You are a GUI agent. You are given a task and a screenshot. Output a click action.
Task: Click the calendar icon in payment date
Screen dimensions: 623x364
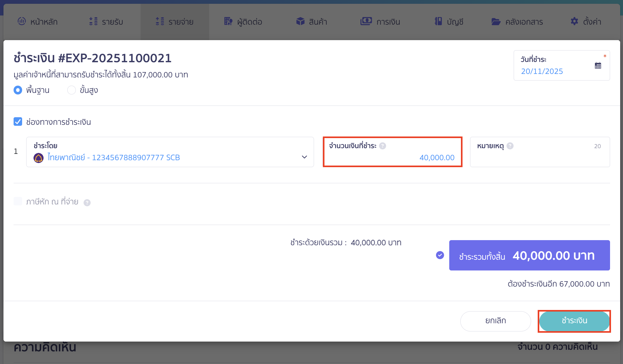coord(598,66)
